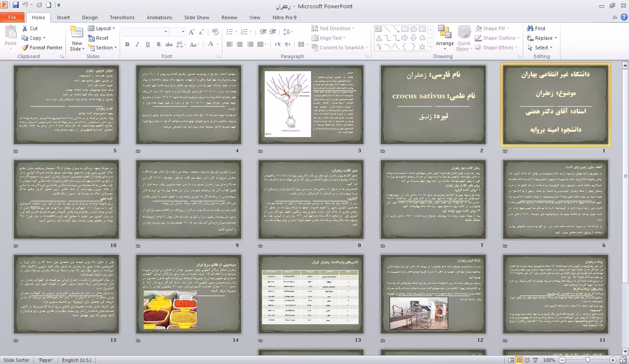Image resolution: width=629 pixels, height=364 pixels.
Task: Switch to Slide Sorter view icon in status bar
Action: (519, 360)
